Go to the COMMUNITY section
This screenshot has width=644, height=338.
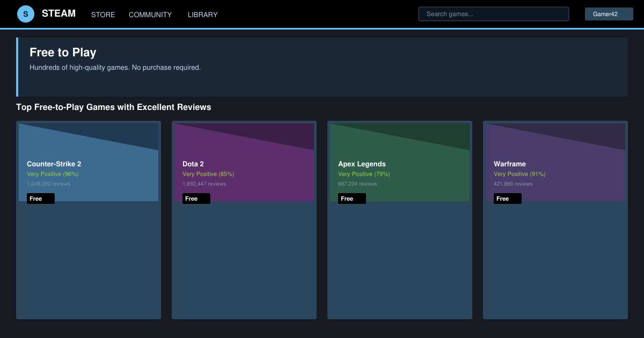pos(150,14)
